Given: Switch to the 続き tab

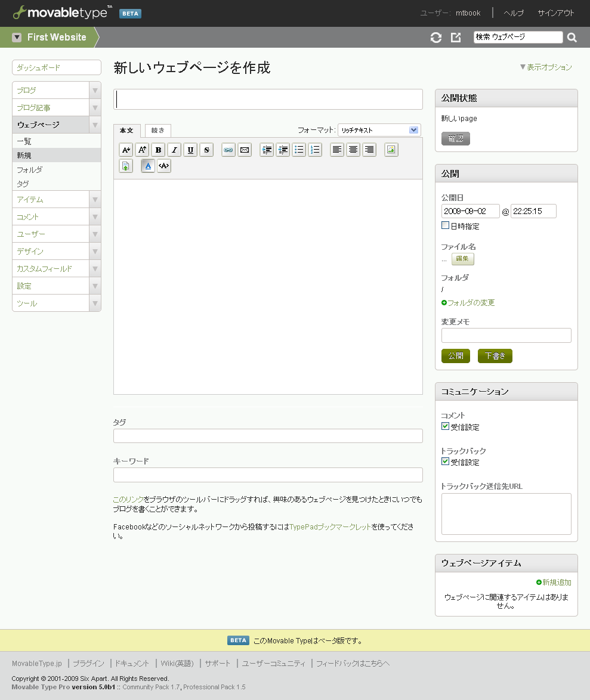Looking at the screenshot, I should (158, 131).
